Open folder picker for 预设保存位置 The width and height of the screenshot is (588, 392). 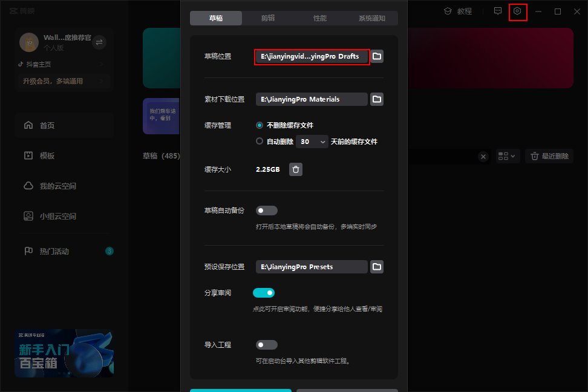click(376, 266)
